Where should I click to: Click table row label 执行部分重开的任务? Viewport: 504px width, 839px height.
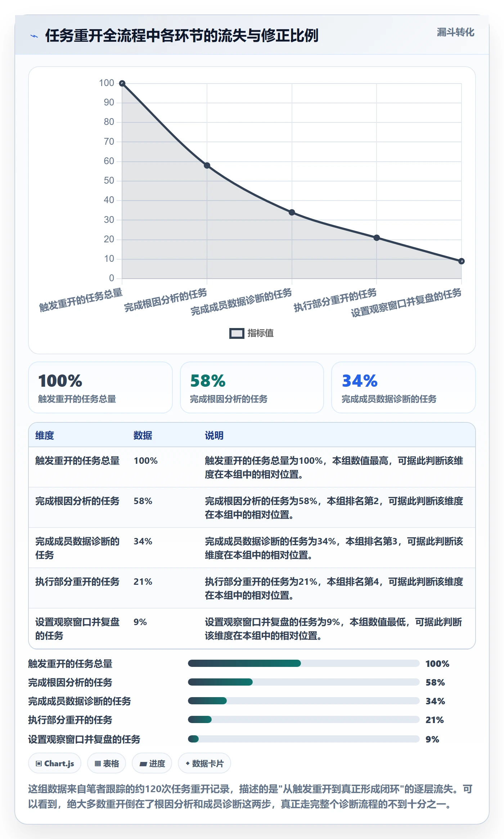(77, 582)
